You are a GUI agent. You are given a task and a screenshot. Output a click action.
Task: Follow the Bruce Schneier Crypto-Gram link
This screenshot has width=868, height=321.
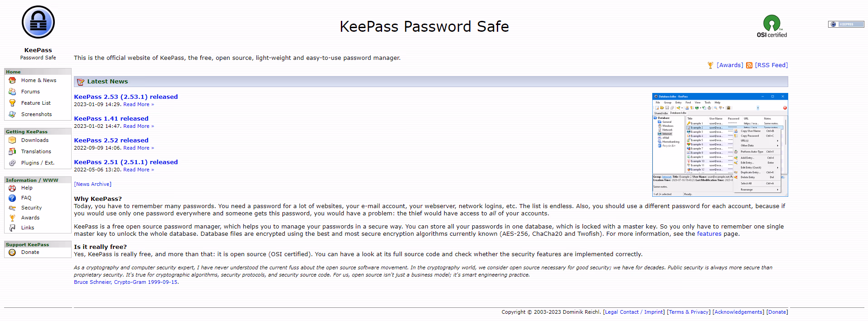(x=126, y=282)
